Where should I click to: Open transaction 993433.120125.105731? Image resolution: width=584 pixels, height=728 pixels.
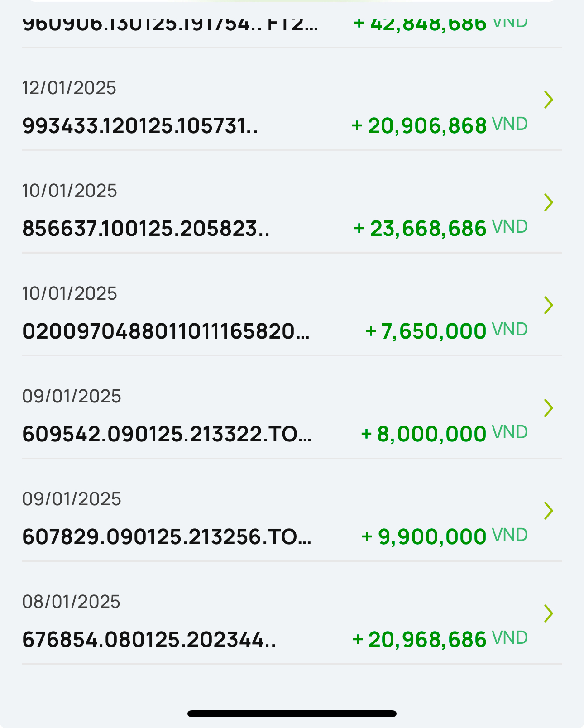coord(140,126)
